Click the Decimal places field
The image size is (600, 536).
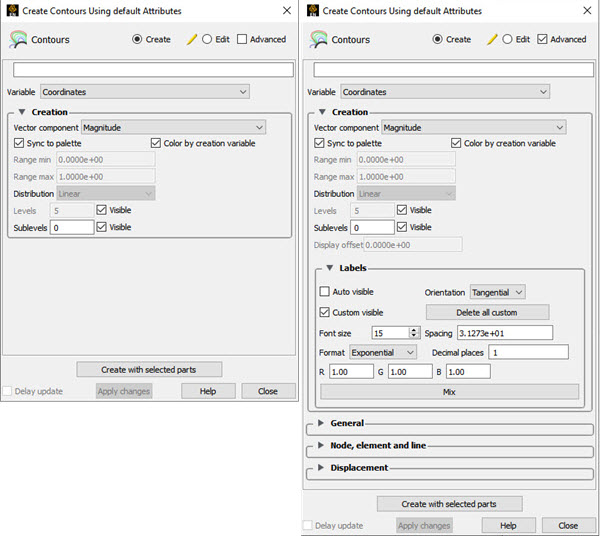528,352
